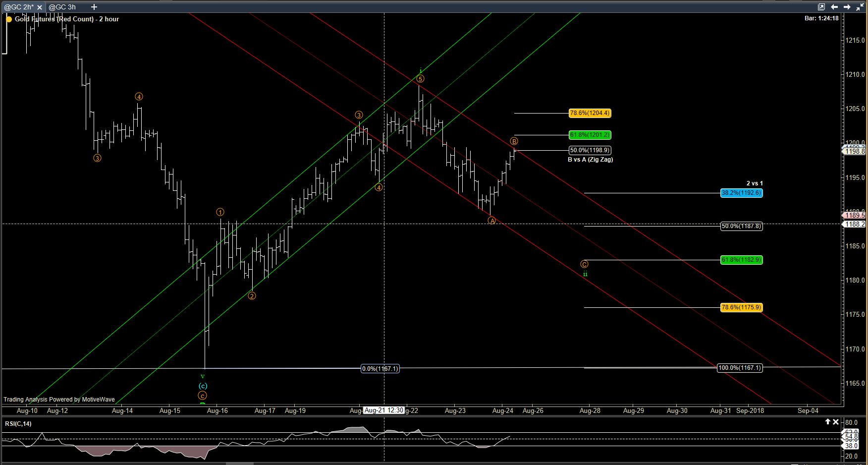This screenshot has width=868, height=465.
Task: Select the green ii wave label
Action: pos(585,274)
